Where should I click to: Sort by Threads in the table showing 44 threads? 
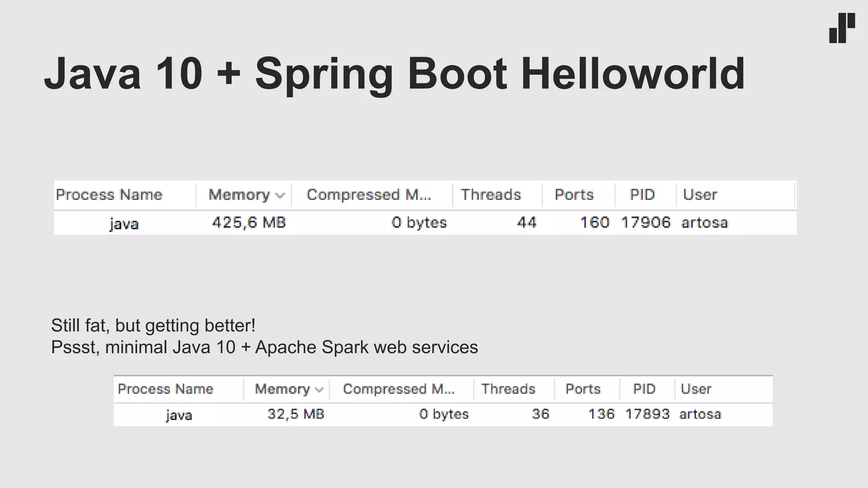coord(490,195)
